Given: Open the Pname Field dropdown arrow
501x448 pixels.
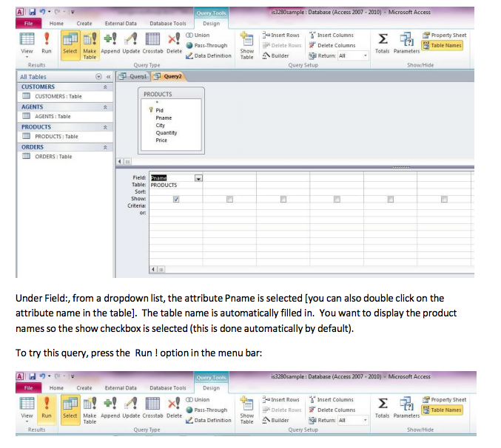Looking at the screenshot, I should click(x=198, y=178).
